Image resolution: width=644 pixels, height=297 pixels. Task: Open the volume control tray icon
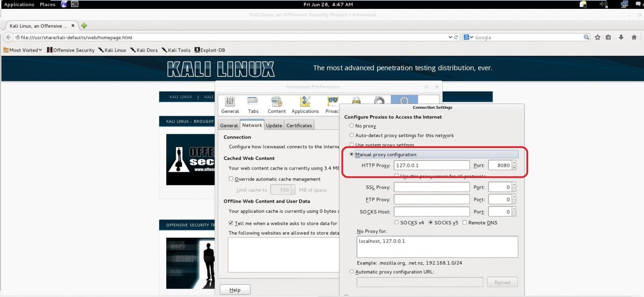tap(603, 4)
